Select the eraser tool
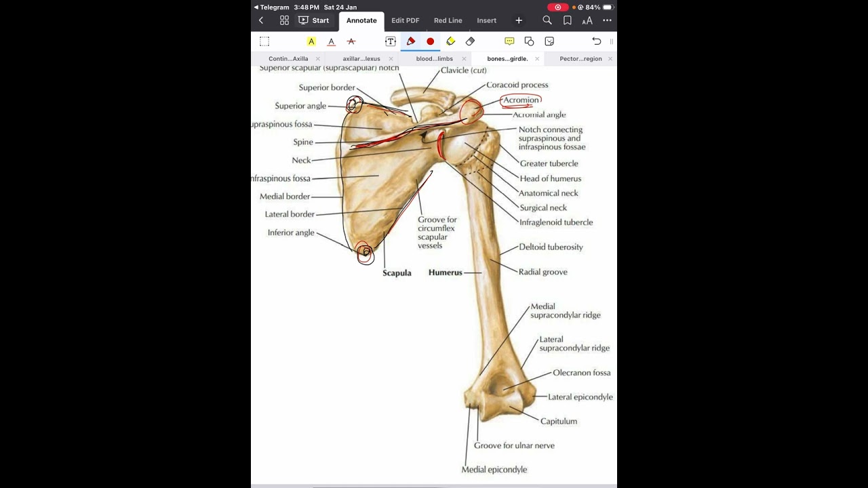Viewport: 868px width, 488px height. click(470, 41)
